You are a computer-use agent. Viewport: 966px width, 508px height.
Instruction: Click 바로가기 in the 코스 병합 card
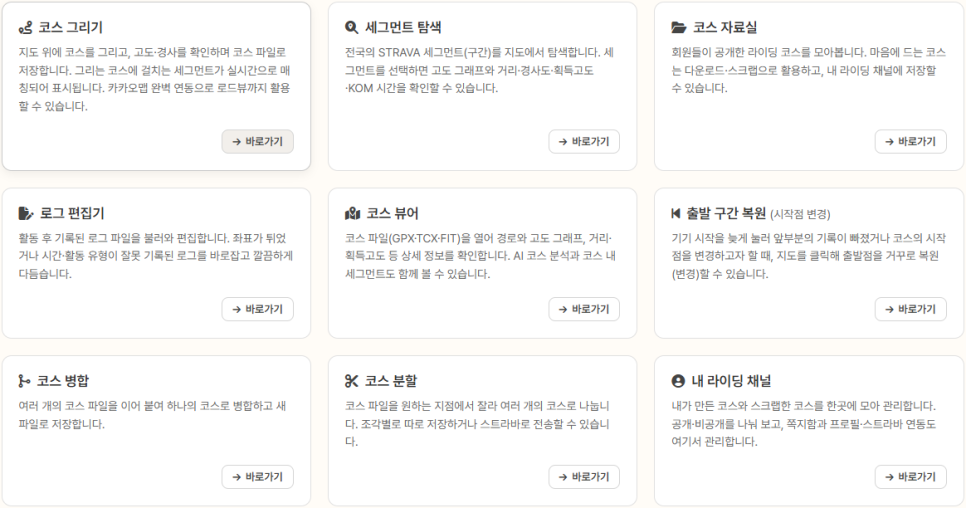258,477
